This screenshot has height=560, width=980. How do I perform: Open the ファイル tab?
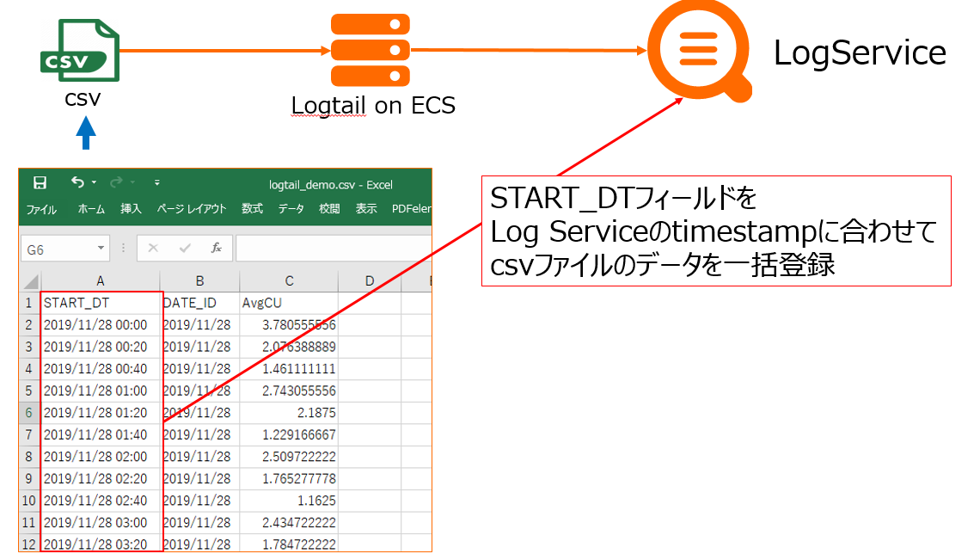(41, 209)
